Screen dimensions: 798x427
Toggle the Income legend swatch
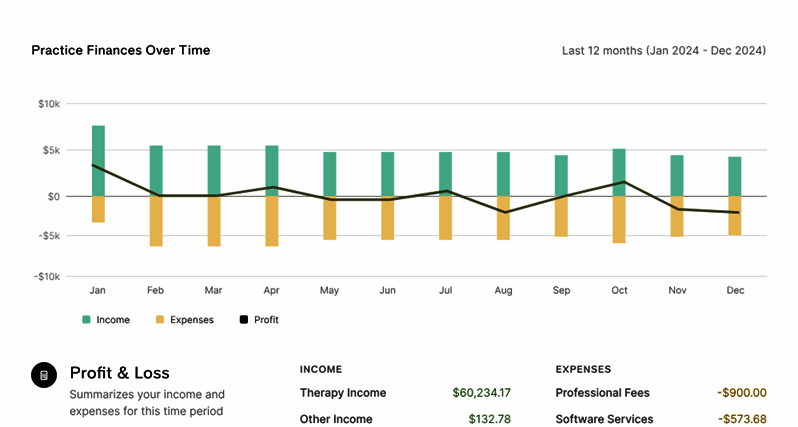click(x=86, y=320)
